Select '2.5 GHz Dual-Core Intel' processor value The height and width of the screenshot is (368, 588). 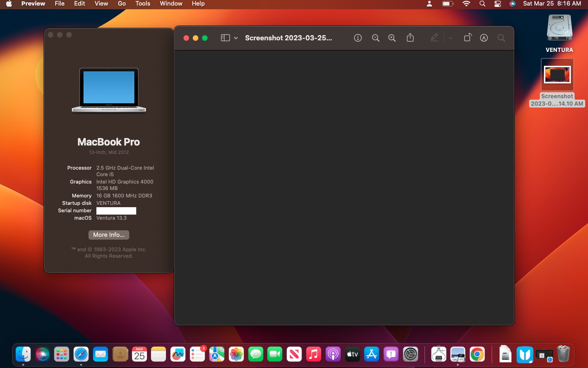click(125, 168)
